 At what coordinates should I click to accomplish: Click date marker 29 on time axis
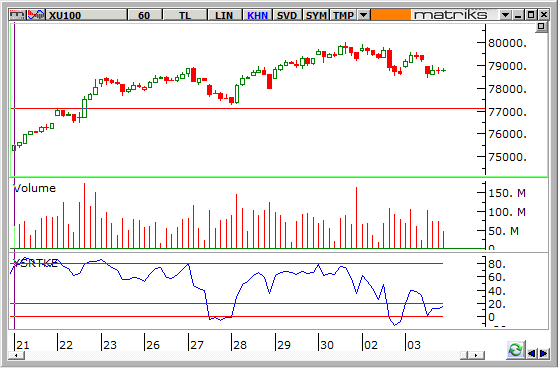click(x=284, y=345)
